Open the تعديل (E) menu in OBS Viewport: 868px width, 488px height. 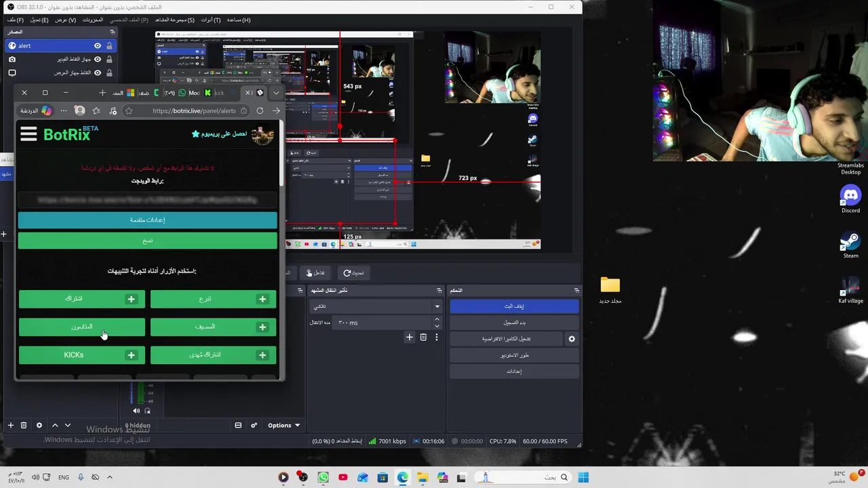point(39,20)
